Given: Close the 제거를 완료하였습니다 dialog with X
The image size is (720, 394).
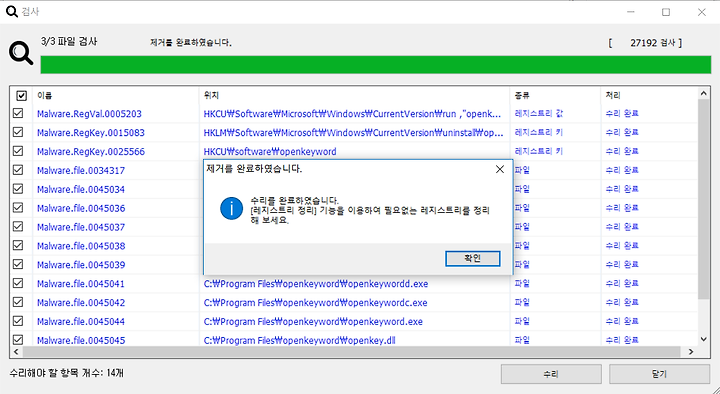Looking at the screenshot, I should [x=500, y=169].
